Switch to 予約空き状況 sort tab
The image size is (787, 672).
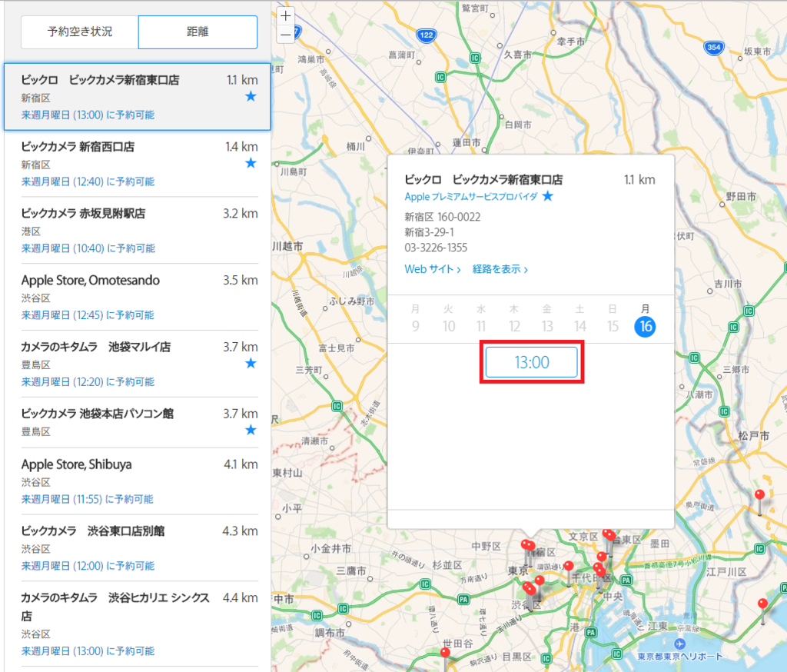click(x=80, y=32)
